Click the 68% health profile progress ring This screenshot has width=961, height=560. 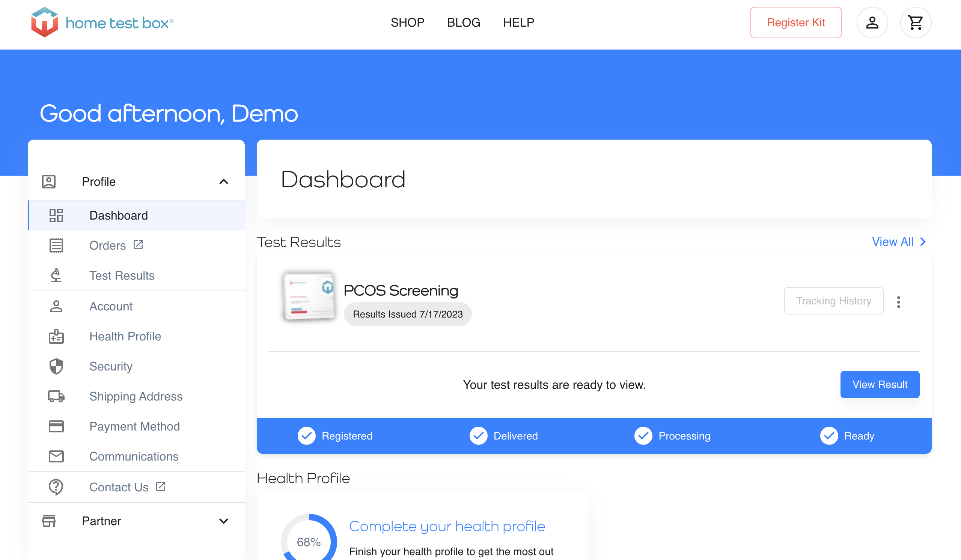click(x=309, y=541)
